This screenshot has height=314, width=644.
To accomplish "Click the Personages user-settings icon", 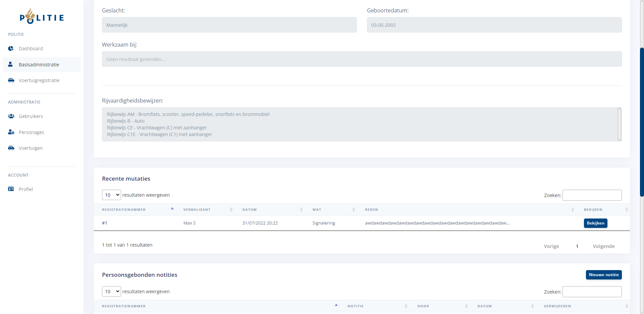I will [x=11, y=132].
